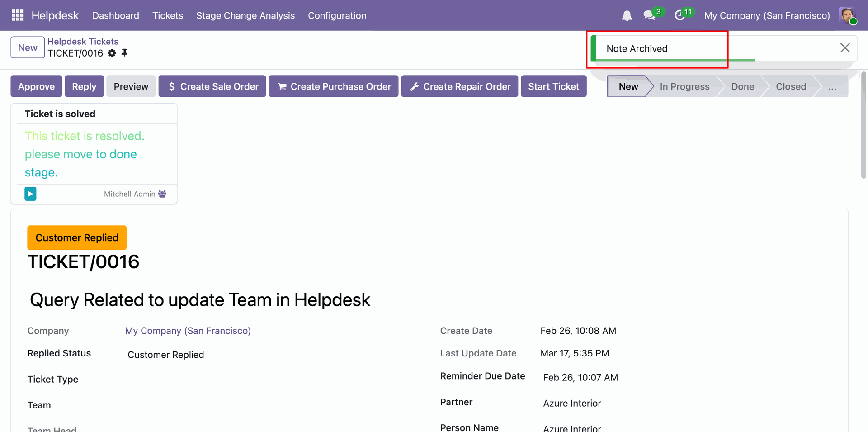The image size is (868, 432).
Task: Click the group icon next to Mitchell Admin
Action: 162,194
